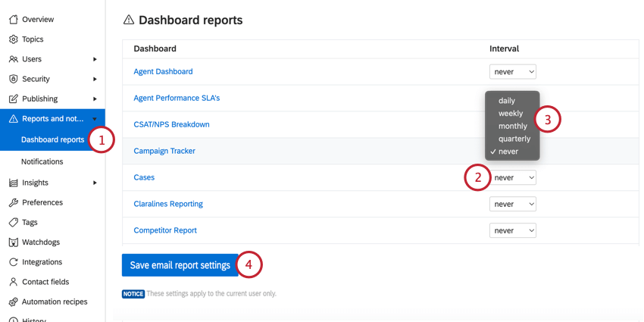Open Contact fields person icon

click(x=14, y=282)
